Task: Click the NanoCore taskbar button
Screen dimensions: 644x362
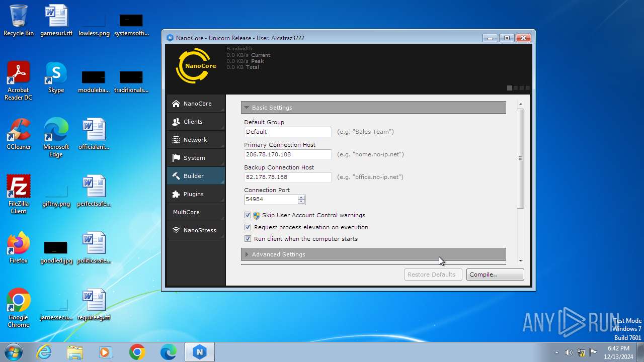Action: tap(200, 352)
